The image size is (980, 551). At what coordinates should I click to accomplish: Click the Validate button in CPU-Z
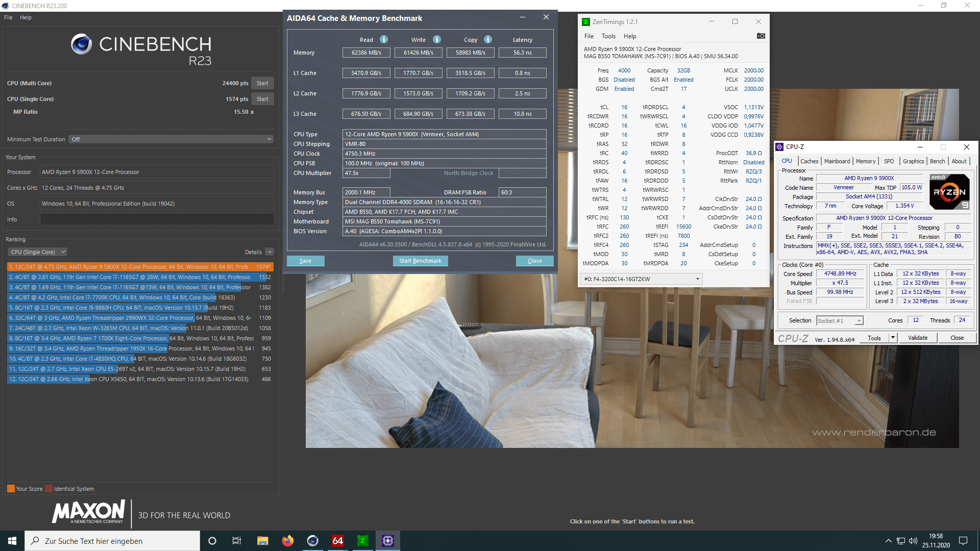pos(917,338)
